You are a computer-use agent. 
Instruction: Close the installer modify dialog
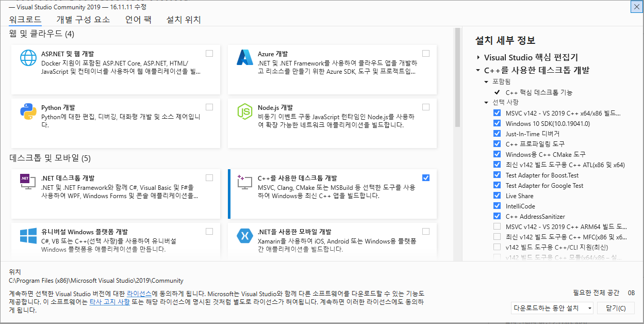[637, 6]
